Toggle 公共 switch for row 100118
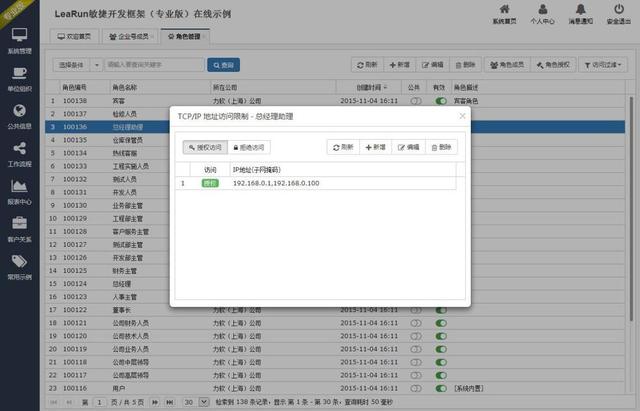This screenshot has width=640, height=411. click(416, 362)
